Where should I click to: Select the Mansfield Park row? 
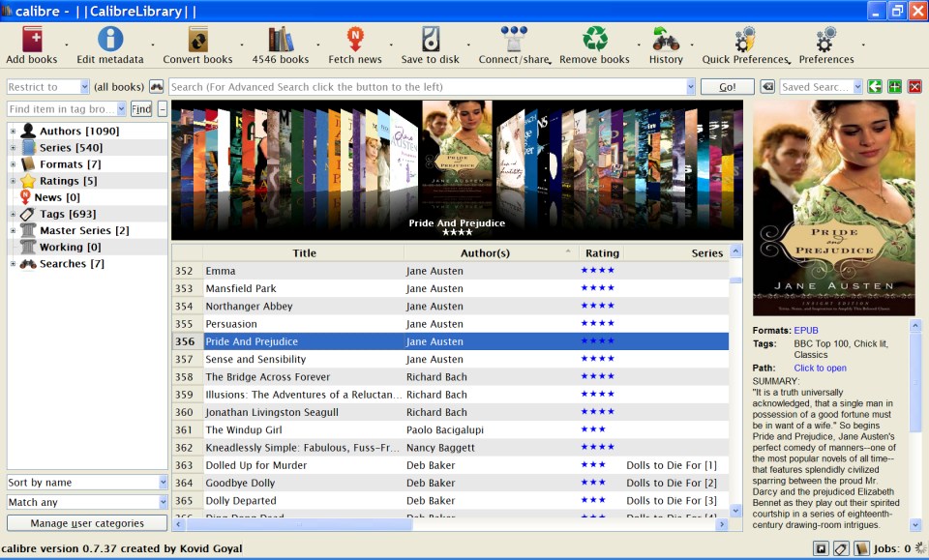pos(450,288)
